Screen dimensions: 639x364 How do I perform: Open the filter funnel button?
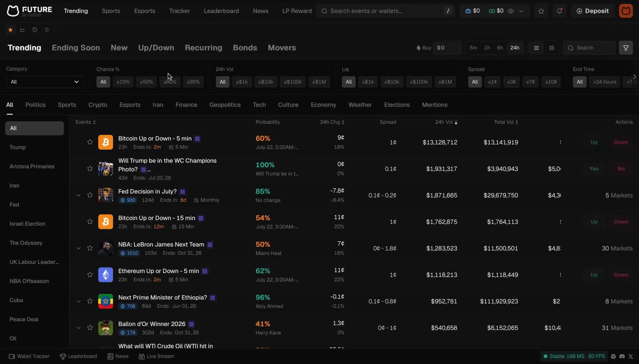pyautogui.click(x=626, y=48)
